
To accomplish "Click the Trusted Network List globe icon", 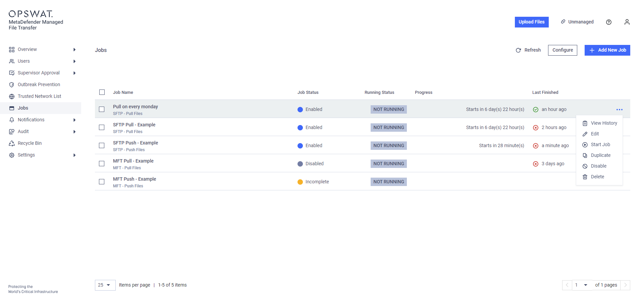I will tap(12, 97).
